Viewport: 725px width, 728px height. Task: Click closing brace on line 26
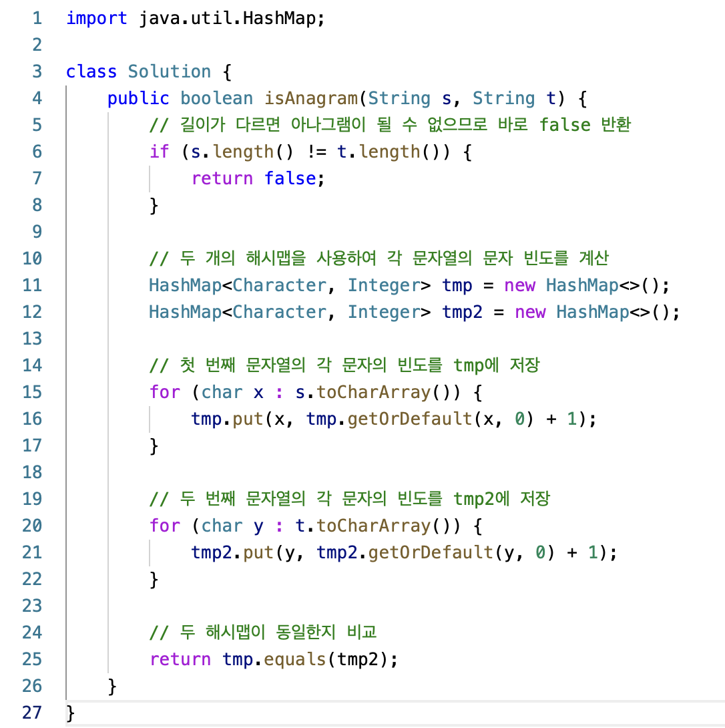(112, 686)
